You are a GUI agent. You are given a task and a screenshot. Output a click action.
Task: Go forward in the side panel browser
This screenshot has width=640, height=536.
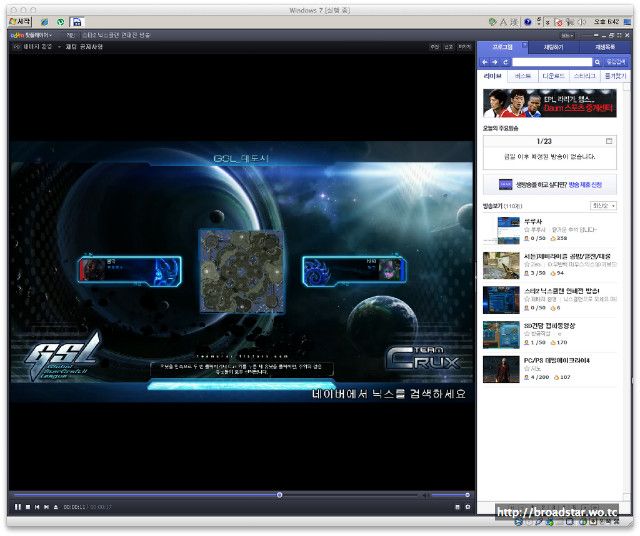495,62
